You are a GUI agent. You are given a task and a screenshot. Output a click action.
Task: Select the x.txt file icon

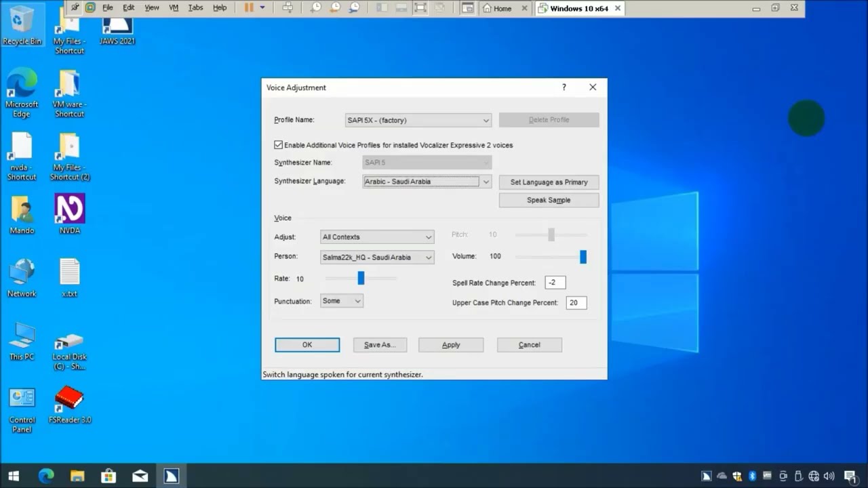[69, 278]
